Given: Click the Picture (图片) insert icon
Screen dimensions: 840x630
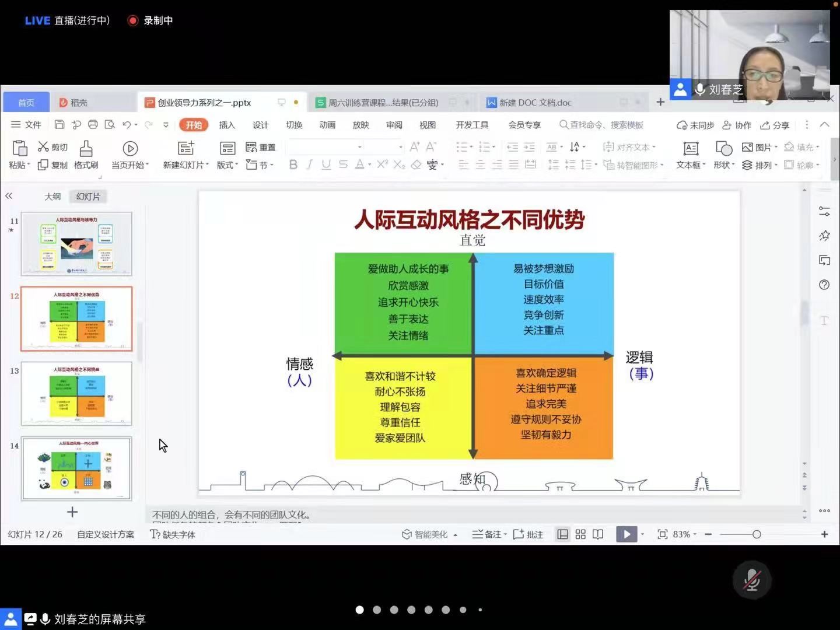Looking at the screenshot, I should (x=747, y=147).
